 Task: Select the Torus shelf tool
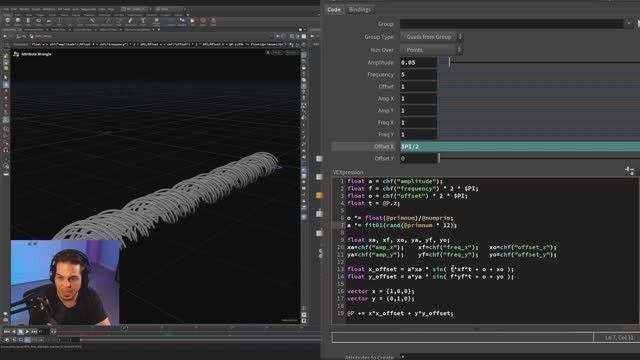38,21
